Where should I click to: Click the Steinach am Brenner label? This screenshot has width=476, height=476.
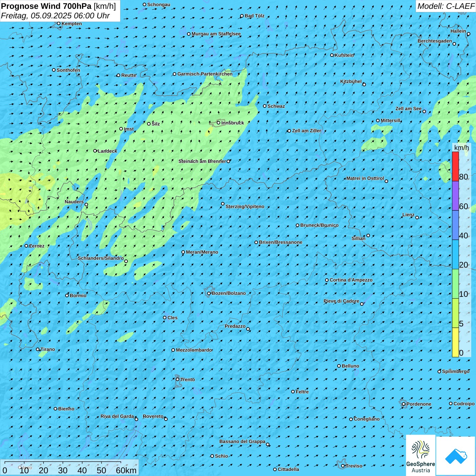(x=202, y=161)
